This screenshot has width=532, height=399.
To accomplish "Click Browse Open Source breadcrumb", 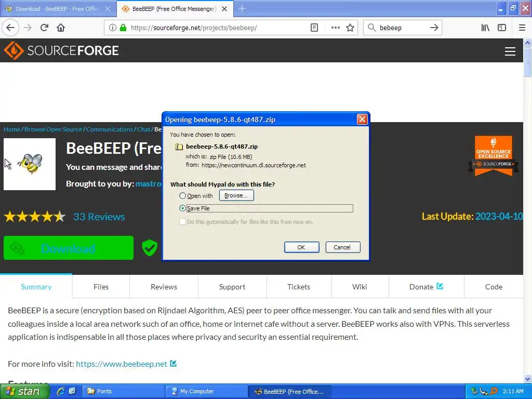I will tap(54, 129).
